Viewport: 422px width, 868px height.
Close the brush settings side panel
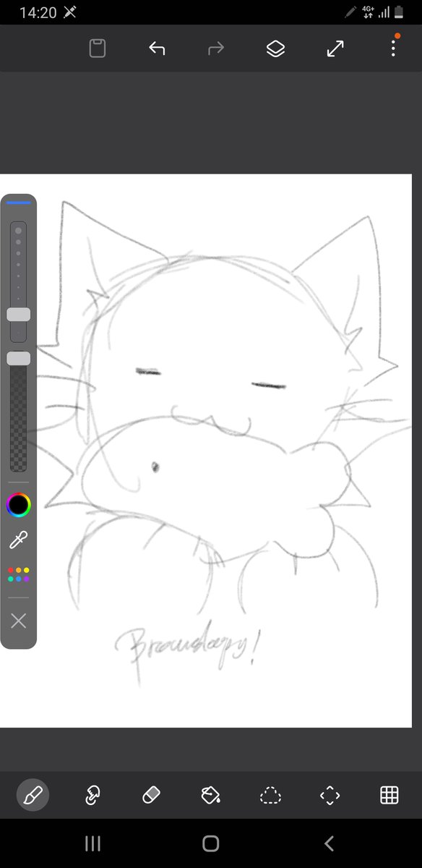(19, 621)
